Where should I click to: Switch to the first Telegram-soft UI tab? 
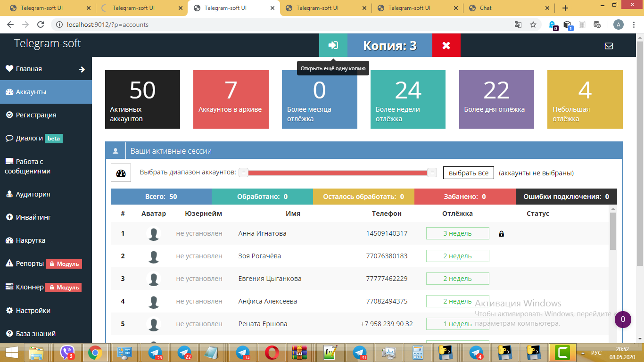(x=49, y=8)
